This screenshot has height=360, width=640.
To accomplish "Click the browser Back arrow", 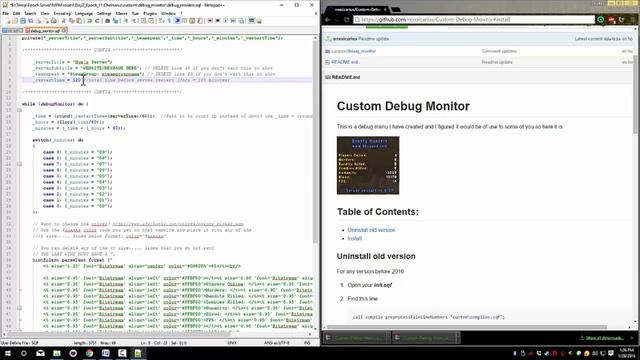I will point(327,20).
